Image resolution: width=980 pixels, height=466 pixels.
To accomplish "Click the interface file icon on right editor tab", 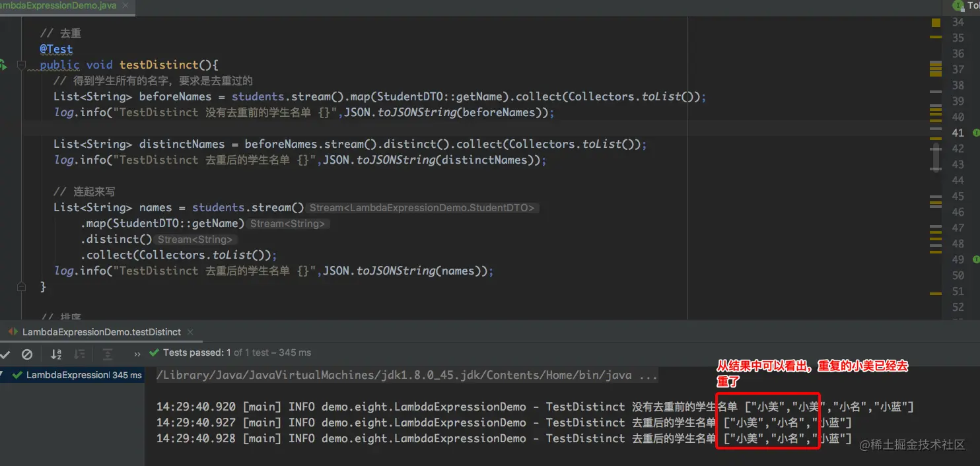I will (x=958, y=5).
